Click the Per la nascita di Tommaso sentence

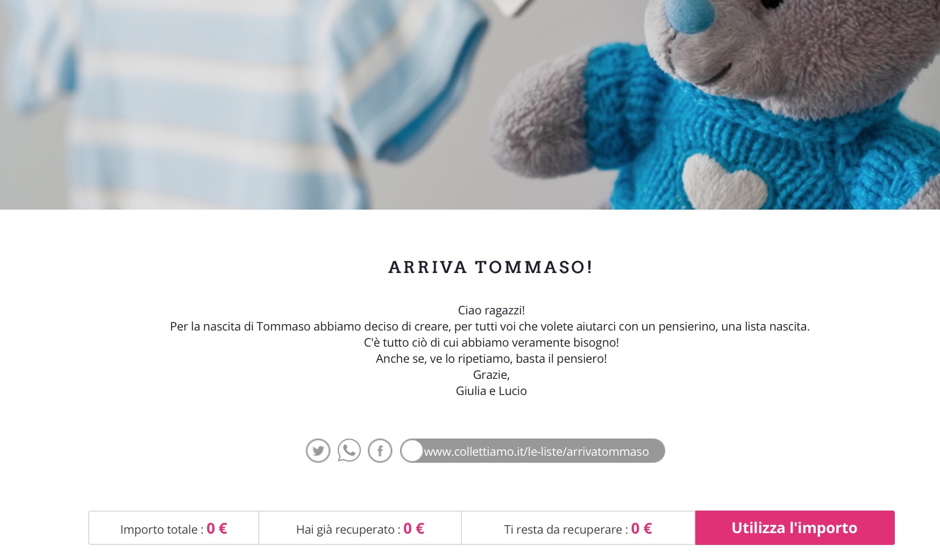[490, 326]
